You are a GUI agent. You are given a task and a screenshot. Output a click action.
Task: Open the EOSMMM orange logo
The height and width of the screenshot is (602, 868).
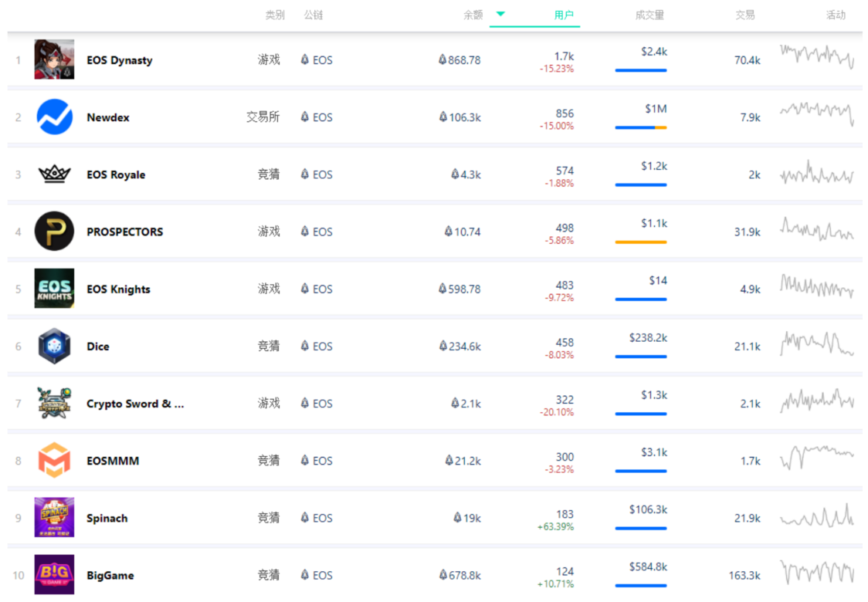(54, 460)
